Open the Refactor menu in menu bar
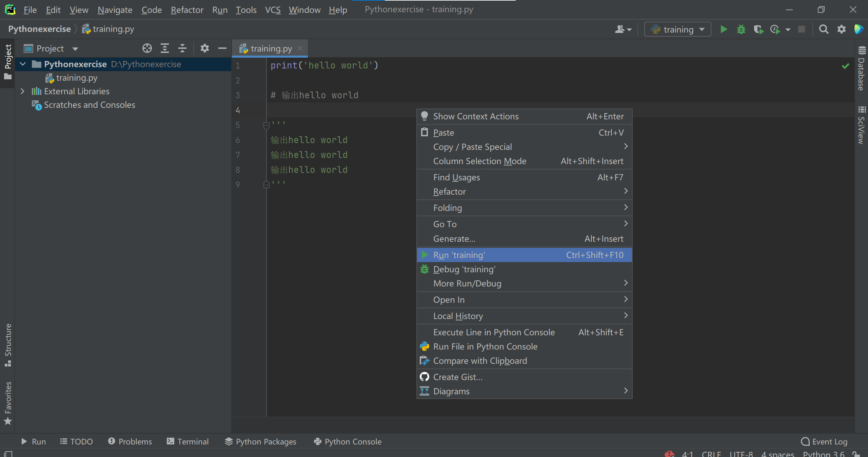Viewport: 868px width, 457px height. (x=187, y=10)
